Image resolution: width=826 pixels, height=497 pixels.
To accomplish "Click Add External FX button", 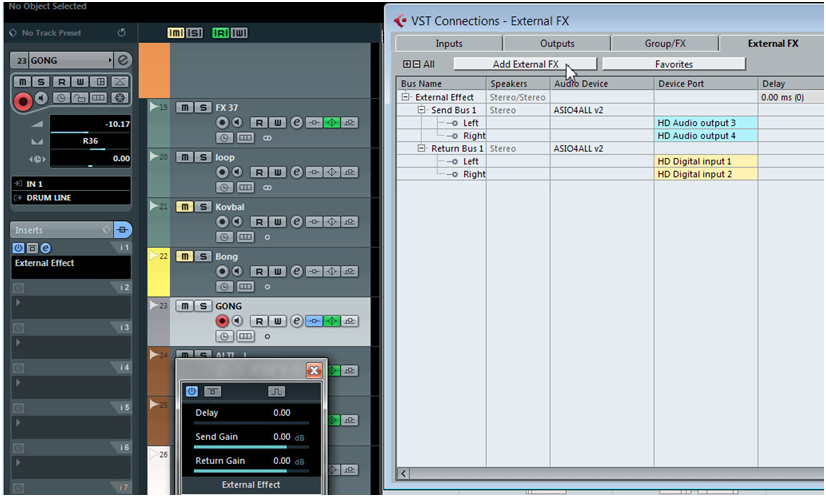I will coord(525,64).
